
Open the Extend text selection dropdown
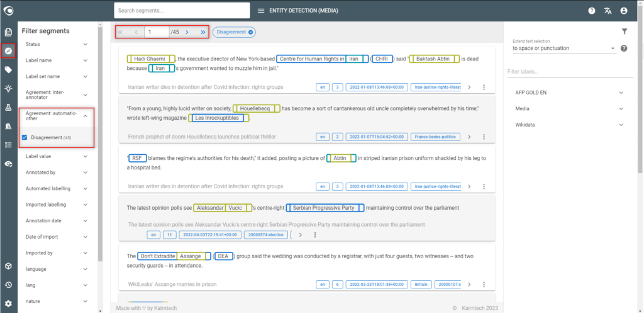tap(564, 48)
